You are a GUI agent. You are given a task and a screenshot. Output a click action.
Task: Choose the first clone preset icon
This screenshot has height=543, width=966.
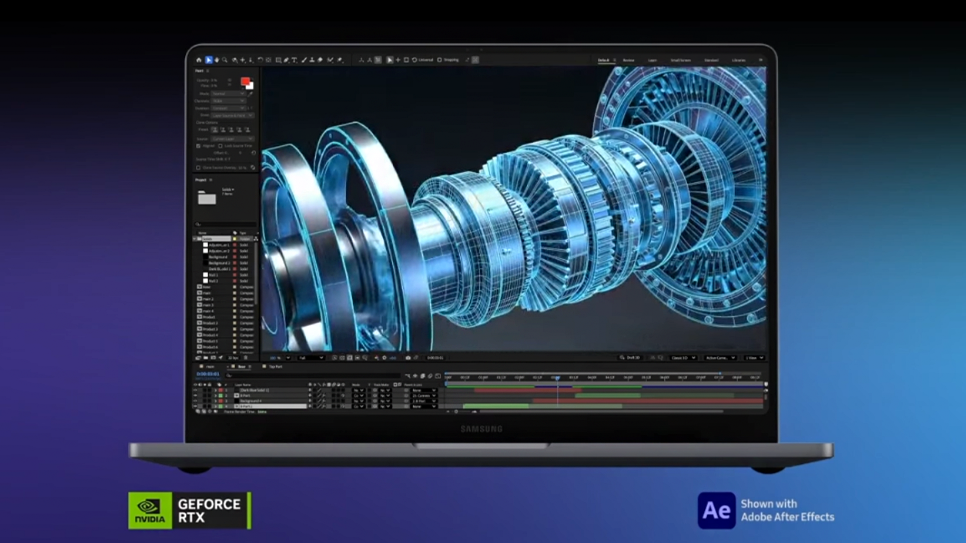(x=215, y=129)
